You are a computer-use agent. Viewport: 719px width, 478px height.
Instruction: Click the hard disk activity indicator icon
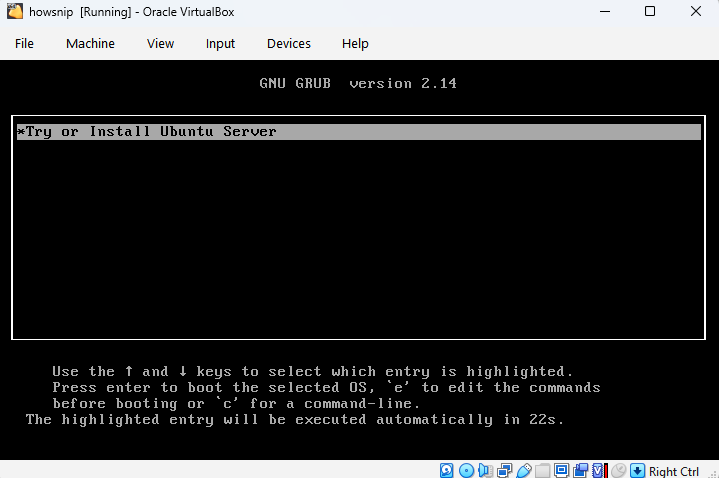(x=447, y=471)
